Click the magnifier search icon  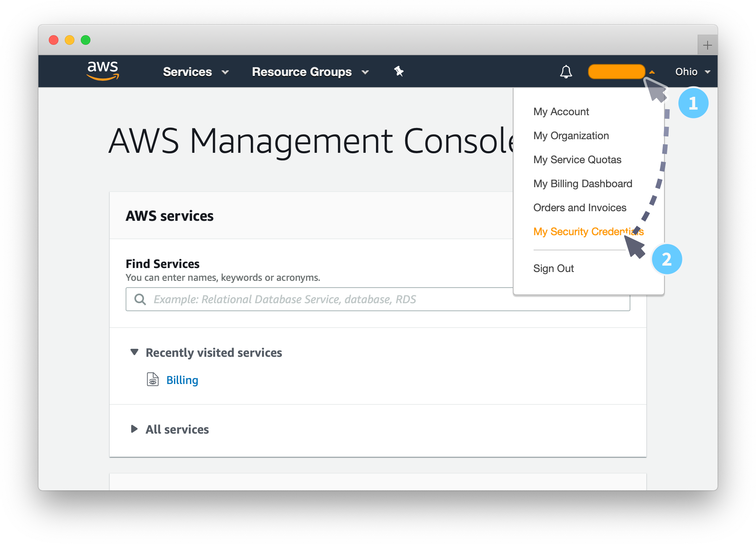click(x=140, y=299)
